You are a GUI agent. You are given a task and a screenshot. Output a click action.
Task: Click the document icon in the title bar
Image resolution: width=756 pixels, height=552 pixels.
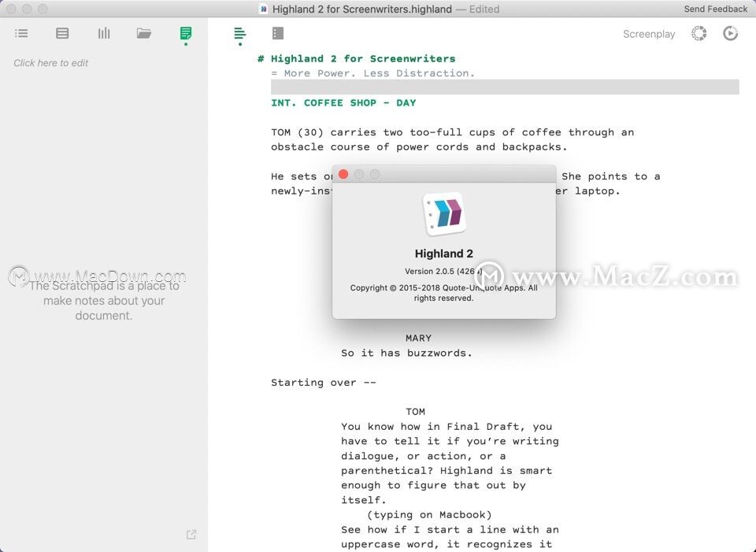point(263,9)
